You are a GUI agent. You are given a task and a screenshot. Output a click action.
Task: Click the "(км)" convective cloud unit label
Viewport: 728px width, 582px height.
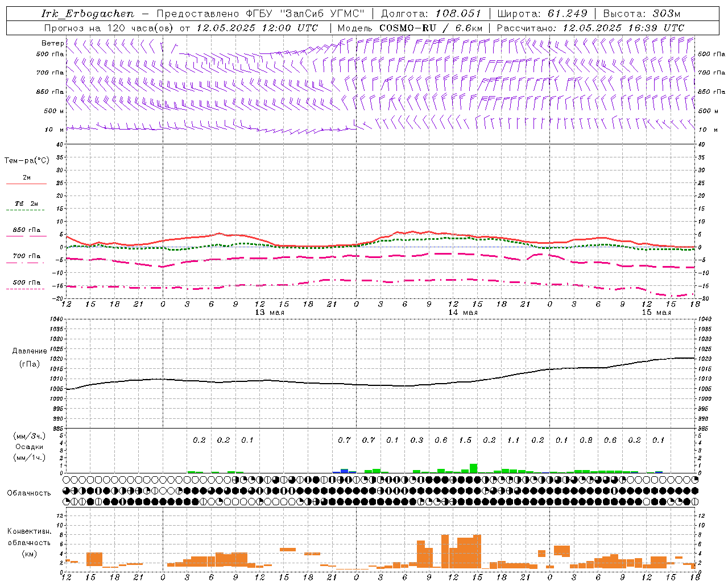click(30, 554)
